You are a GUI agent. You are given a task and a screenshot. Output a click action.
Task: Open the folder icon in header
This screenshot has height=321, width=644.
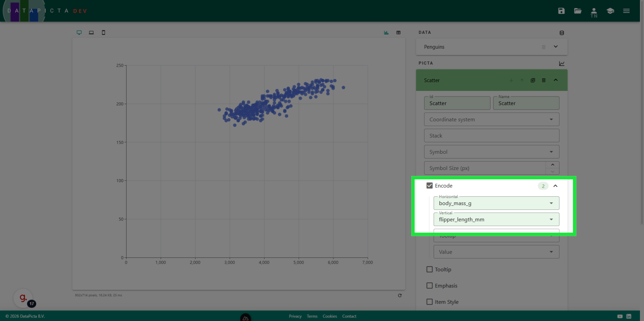click(578, 11)
